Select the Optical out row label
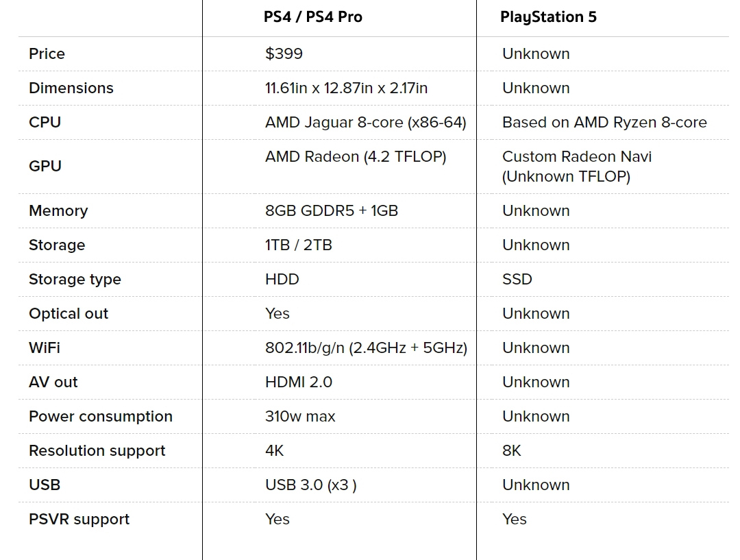This screenshot has width=740, height=560. tap(69, 313)
